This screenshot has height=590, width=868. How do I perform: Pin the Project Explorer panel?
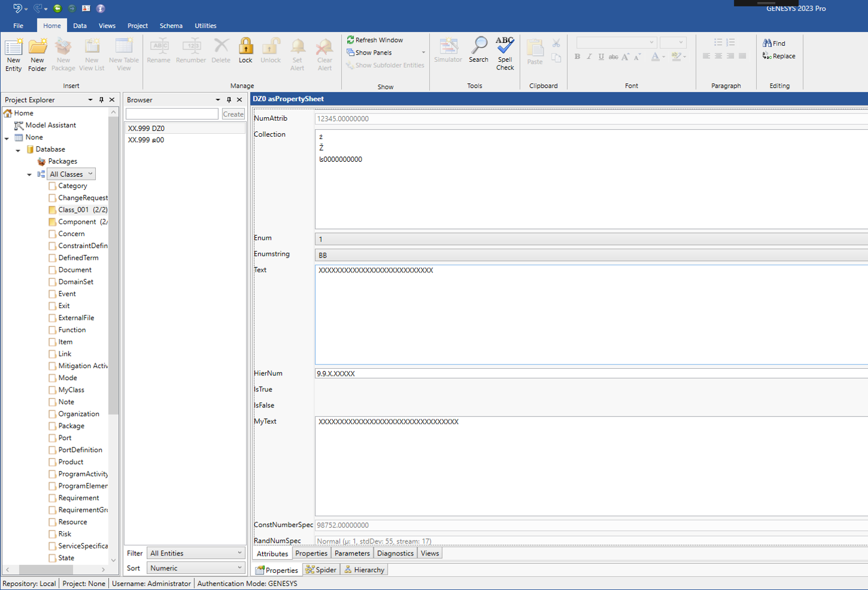click(x=101, y=100)
